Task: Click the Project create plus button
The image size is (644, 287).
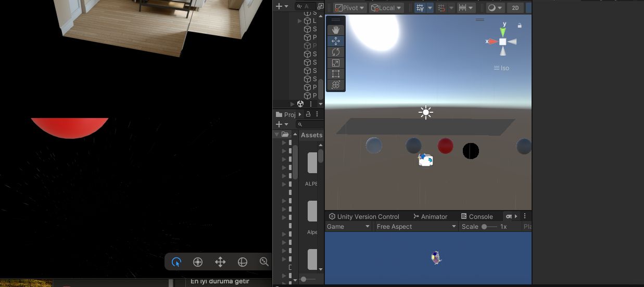Action: (x=282, y=124)
